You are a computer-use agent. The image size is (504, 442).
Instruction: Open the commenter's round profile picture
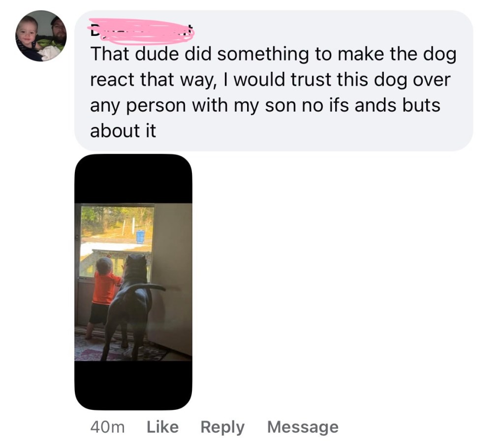(x=41, y=35)
